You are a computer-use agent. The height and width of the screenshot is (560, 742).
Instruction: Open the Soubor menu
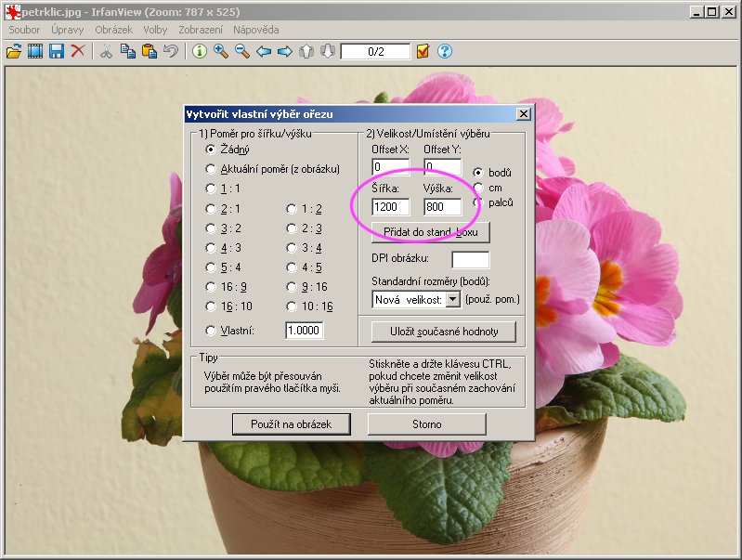click(x=24, y=30)
